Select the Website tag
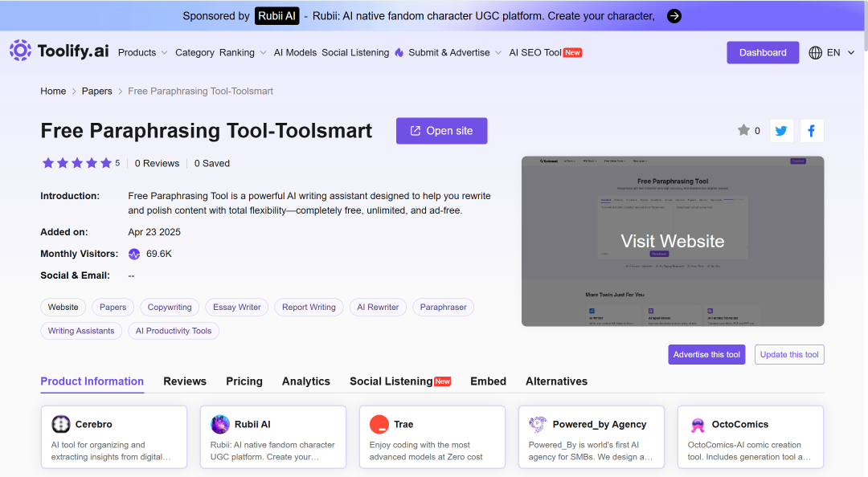 point(63,307)
